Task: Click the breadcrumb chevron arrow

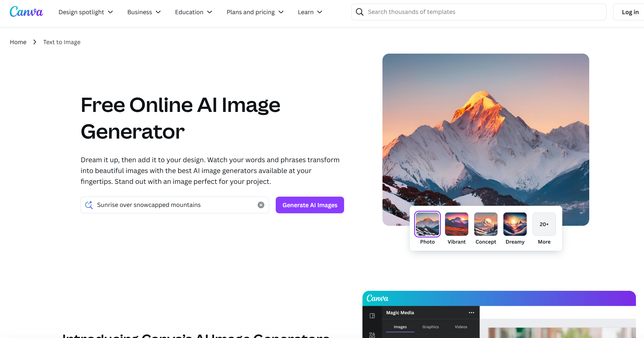Action: click(x=35, y=42)
